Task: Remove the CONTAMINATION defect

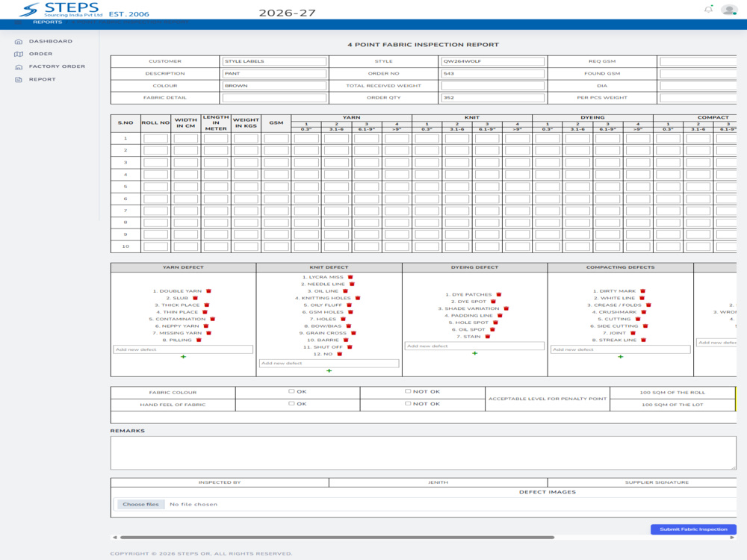Action: [212, 319]
